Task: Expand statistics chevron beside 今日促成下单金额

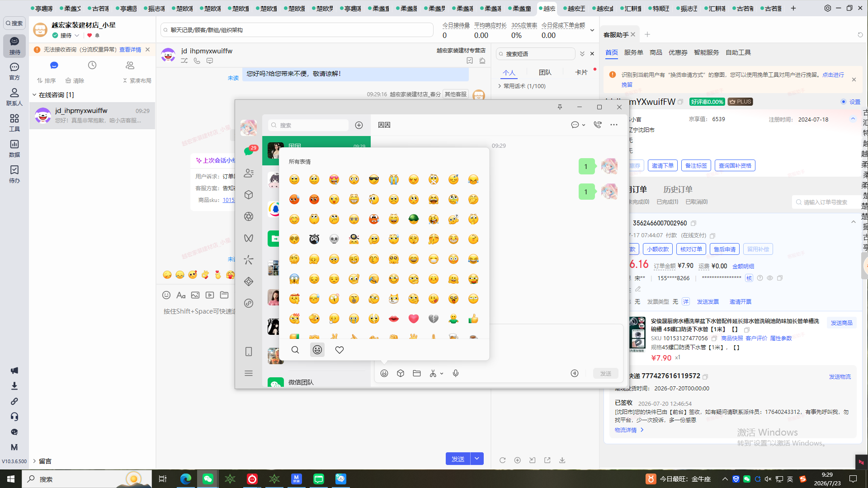Action: coord(592,30)
